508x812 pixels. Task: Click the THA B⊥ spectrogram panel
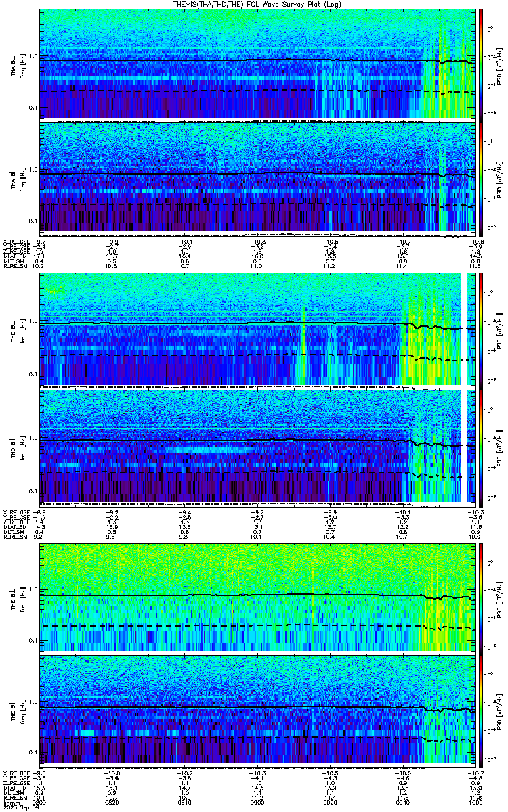pyautogui.click(x=257, y=64)
